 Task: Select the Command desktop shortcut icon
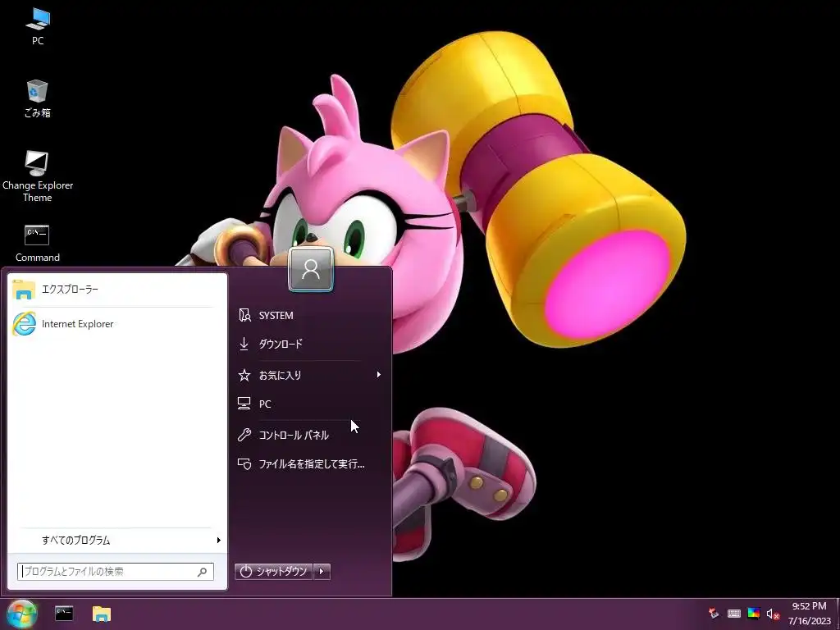pyautogui.click(x=38, y=243)
